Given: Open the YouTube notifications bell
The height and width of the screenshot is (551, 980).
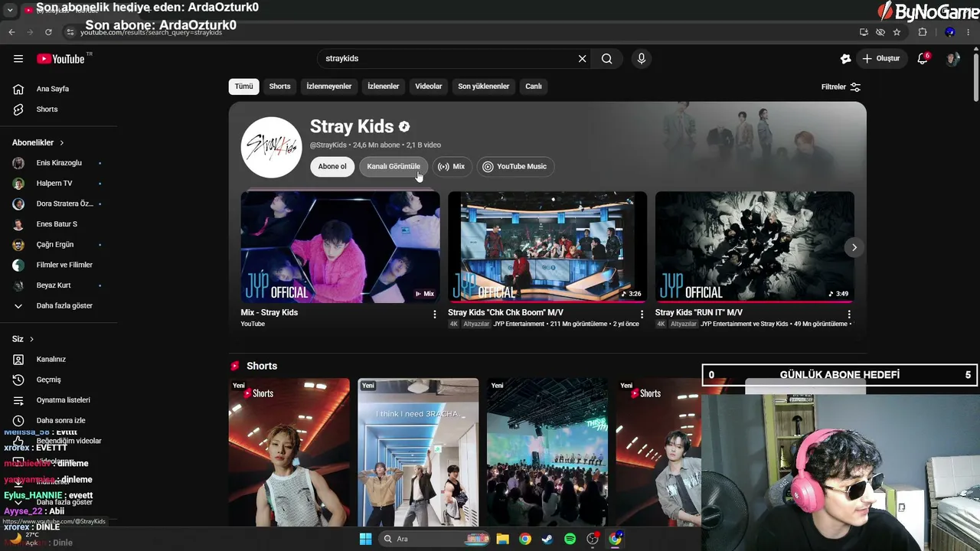Looking at the screenshot, I should point(923,59).
